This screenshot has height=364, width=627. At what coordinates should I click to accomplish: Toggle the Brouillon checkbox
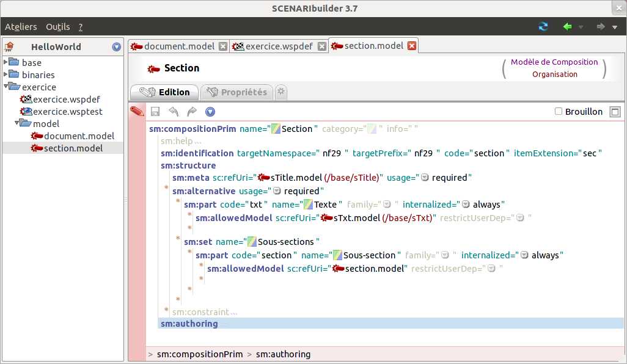pyautogui.click(x=559, y=112)
